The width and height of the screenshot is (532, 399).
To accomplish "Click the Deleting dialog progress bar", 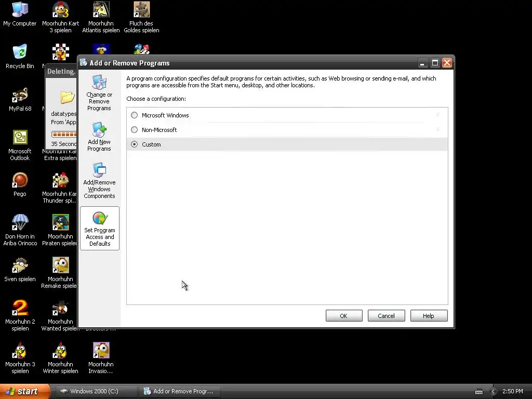I will click(64, 134).
